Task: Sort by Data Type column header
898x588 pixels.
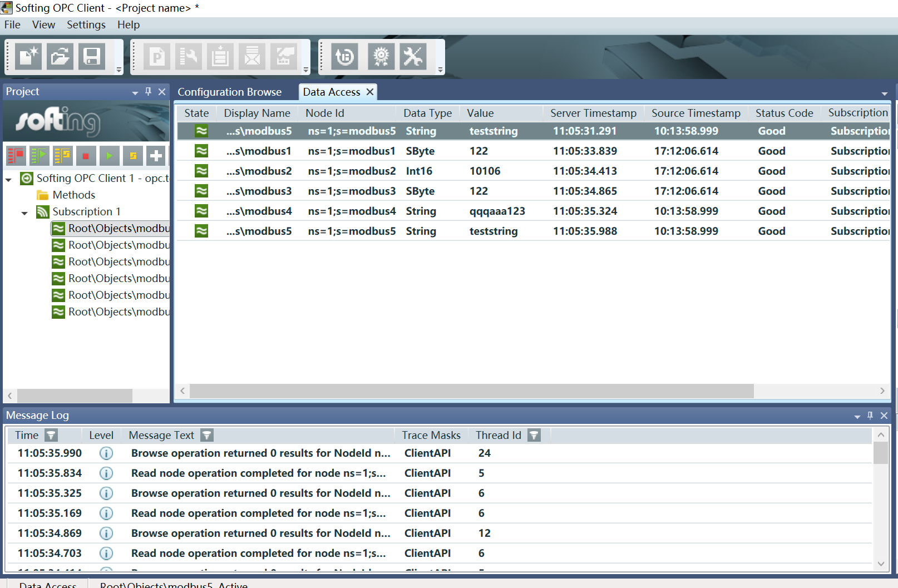Action: point(428,113)
